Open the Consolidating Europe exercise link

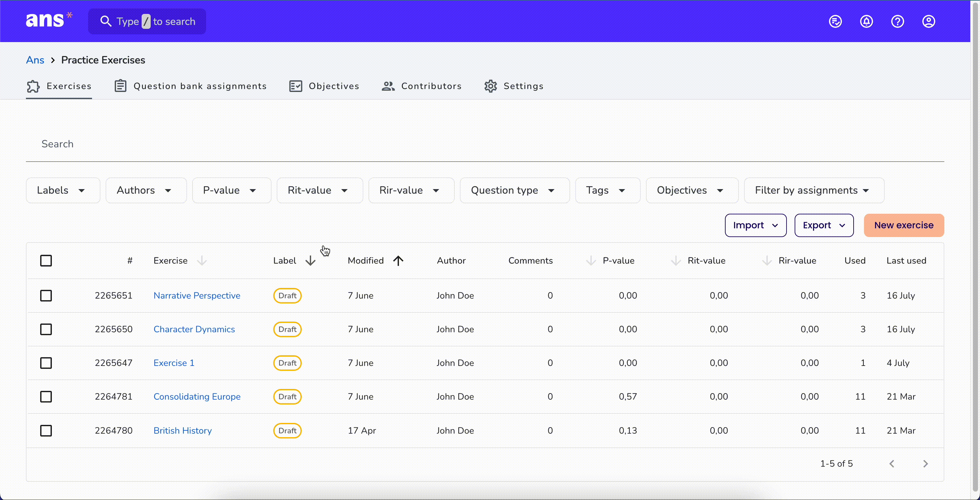(x=197, y=396)
